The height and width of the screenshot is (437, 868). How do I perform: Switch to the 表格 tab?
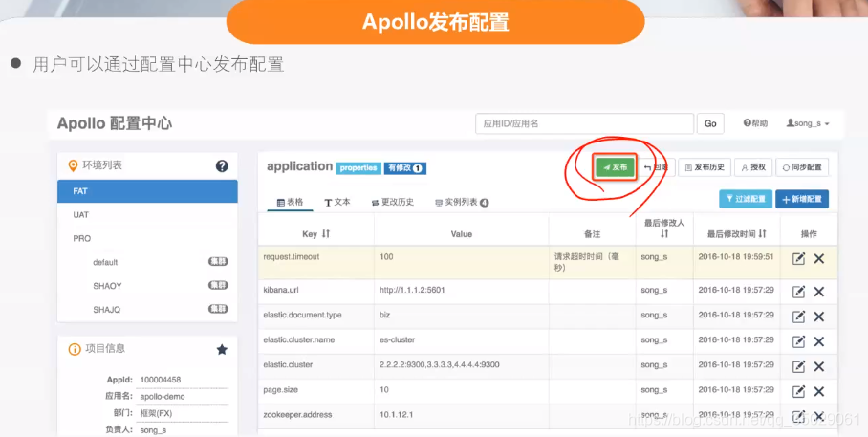[290, 202]
